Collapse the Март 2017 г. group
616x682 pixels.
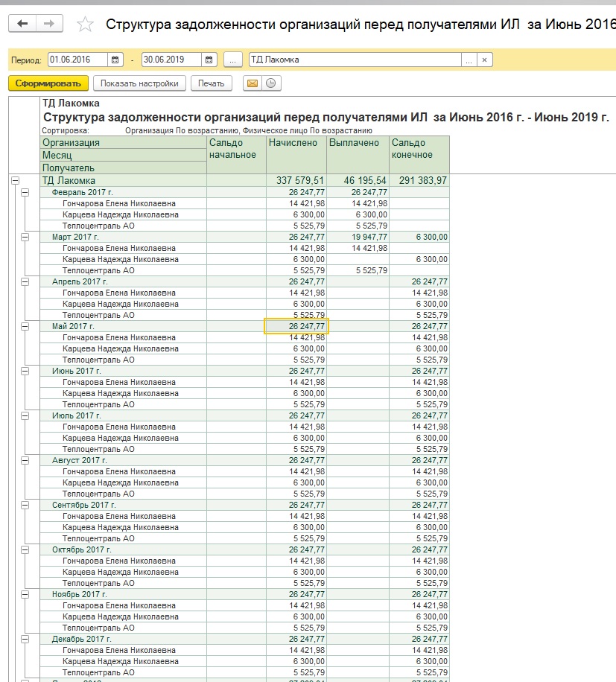point(25,237)
